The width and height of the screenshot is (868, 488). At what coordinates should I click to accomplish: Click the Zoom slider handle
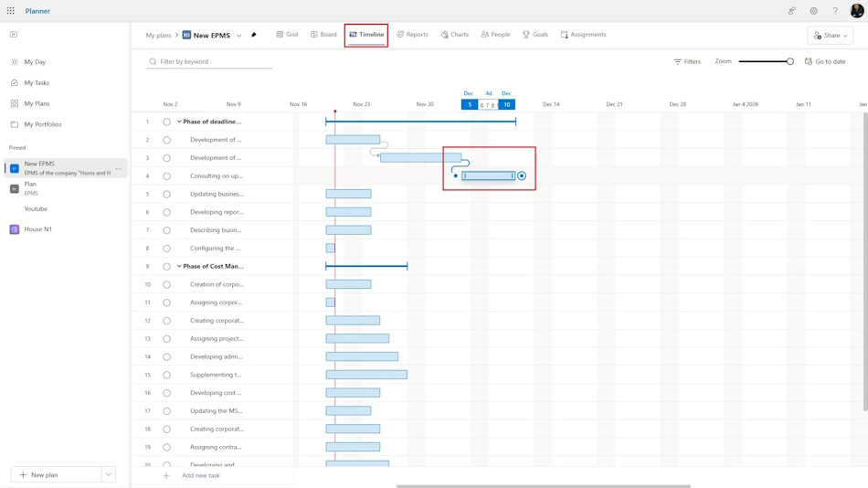pos(790,61)
